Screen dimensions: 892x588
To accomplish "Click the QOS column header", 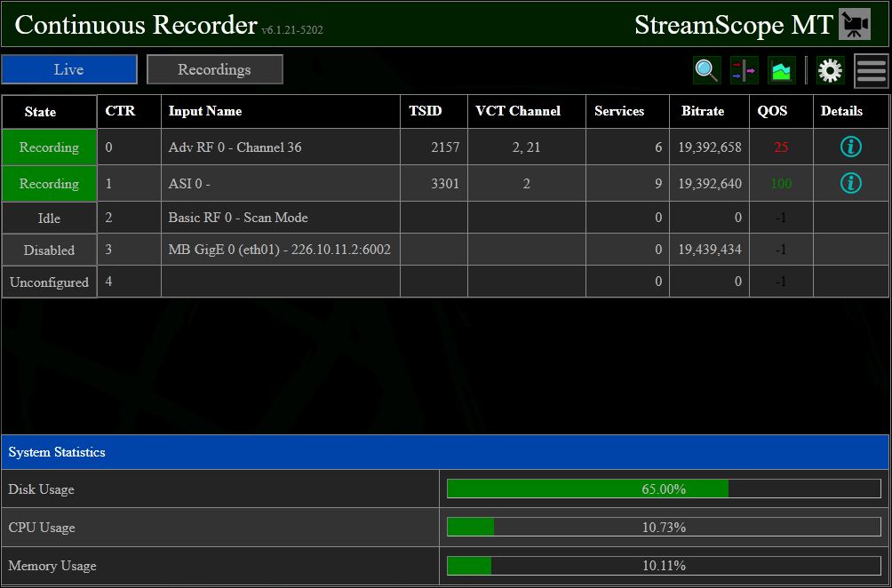I will coord(781,111).
